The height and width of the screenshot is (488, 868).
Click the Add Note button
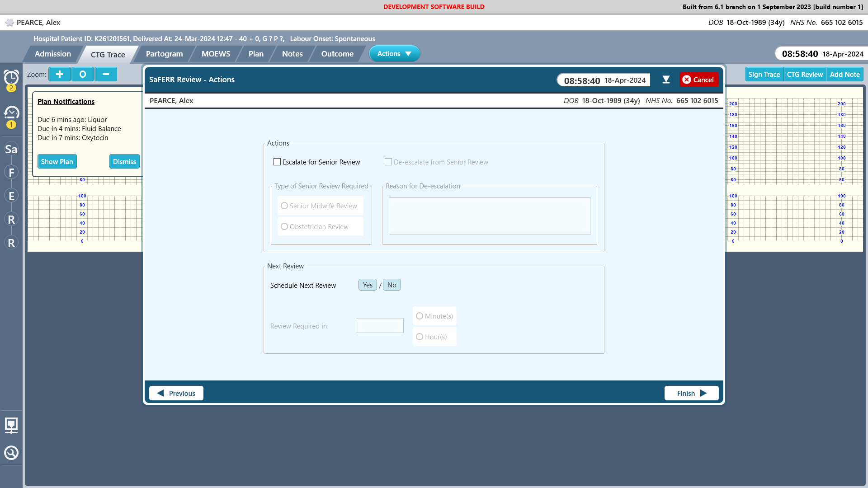pos(844,74)
